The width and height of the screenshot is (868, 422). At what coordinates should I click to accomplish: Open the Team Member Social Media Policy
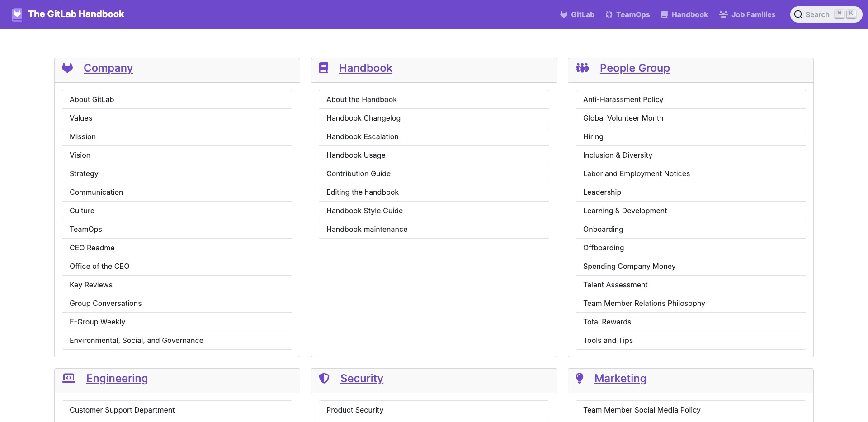642,410
